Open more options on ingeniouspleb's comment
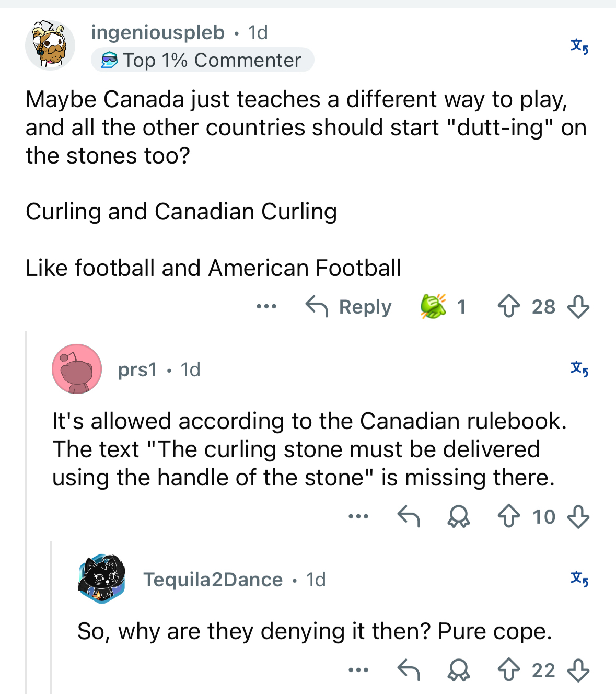This screenshot has width=616, height=694. tap(266, 306)
